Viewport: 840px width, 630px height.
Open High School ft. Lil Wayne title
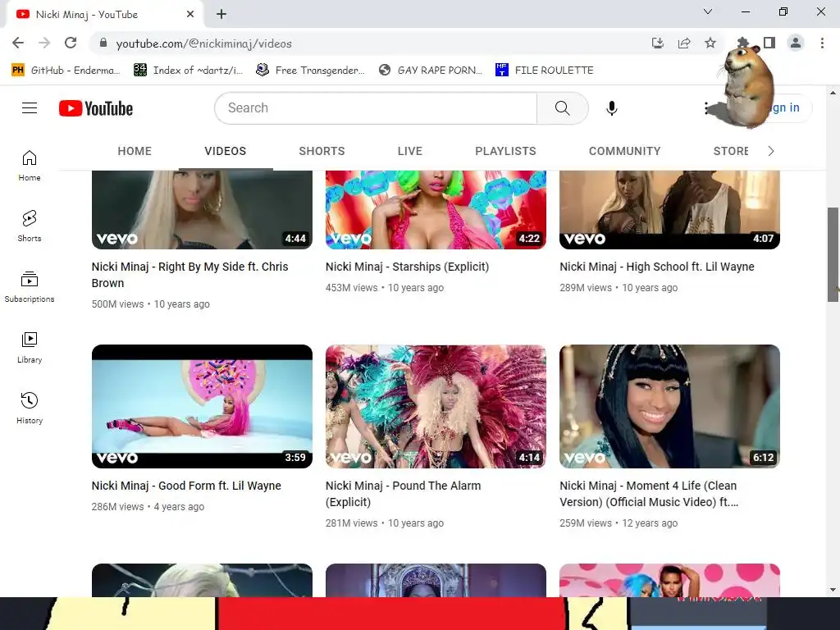(x=657, y=267)
